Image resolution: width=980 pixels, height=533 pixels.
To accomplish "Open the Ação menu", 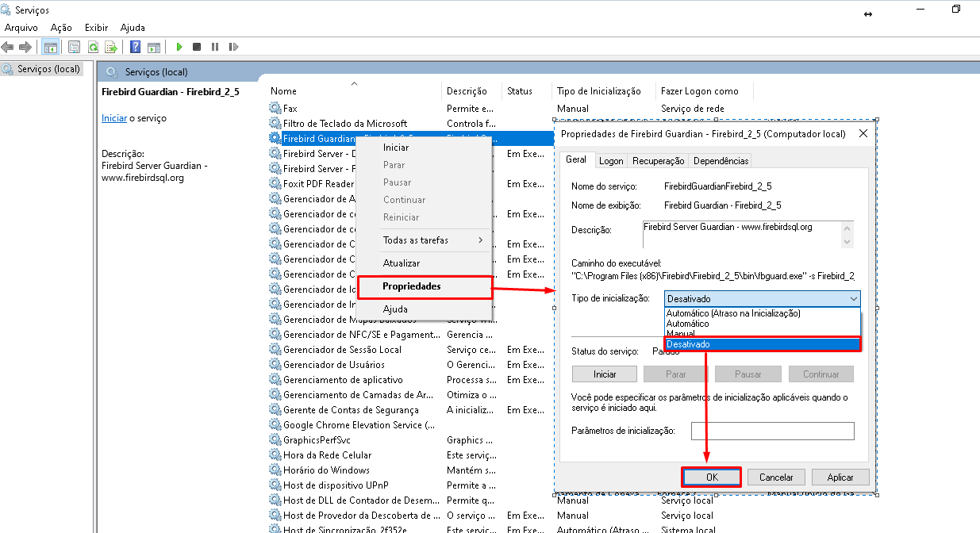I will click(x=61, y=28).
